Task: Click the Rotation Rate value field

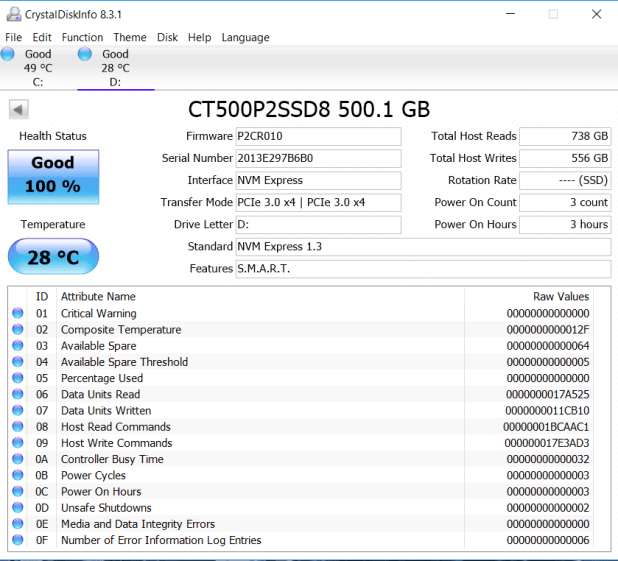Action: pyautogui.click(x=565, y=180)
